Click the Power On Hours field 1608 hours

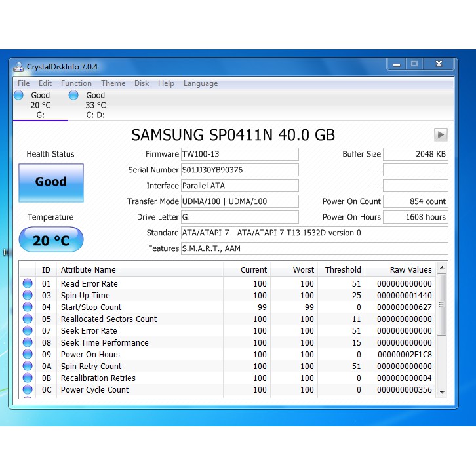[x=416, y=217]
